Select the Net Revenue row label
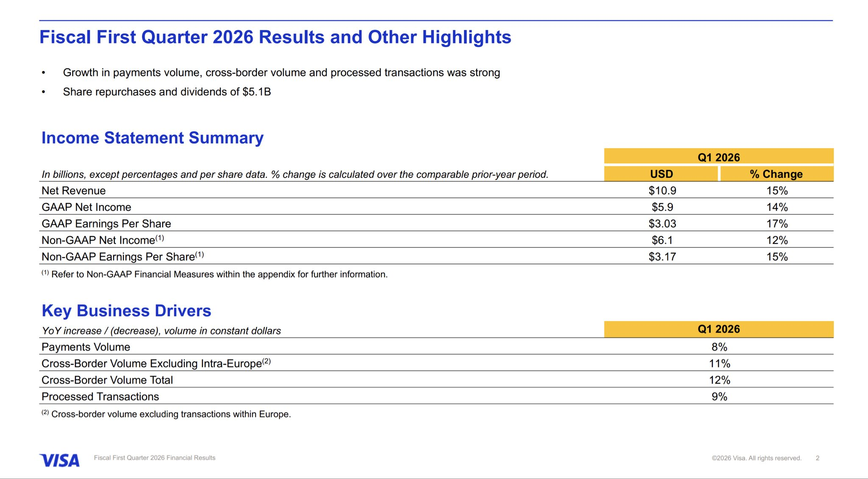 [73, 191]
